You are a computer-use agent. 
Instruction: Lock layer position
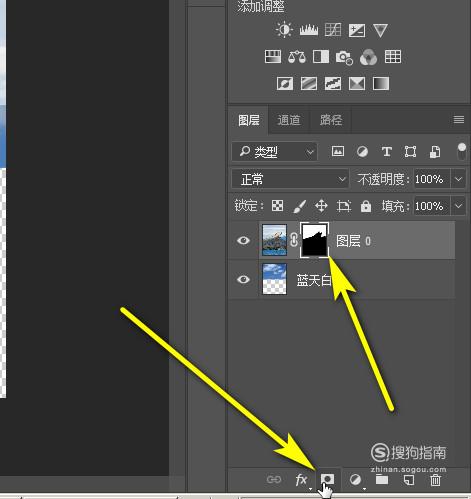coord(321,206)
